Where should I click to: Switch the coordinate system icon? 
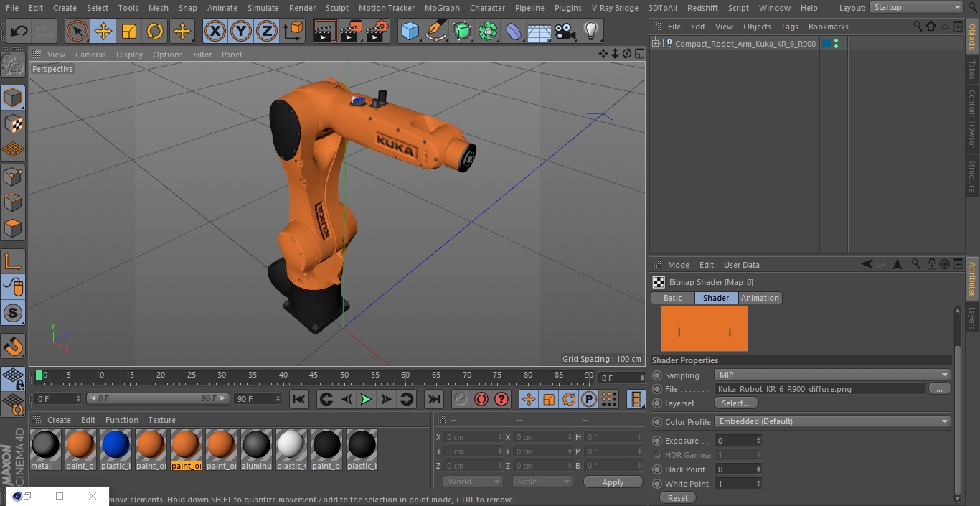click(x=293, y=32)
